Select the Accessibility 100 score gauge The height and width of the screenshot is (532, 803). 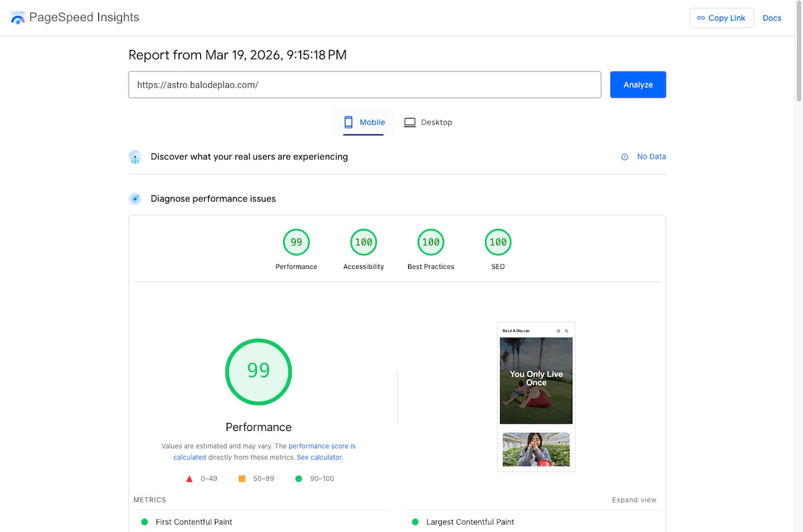[363, 242]
